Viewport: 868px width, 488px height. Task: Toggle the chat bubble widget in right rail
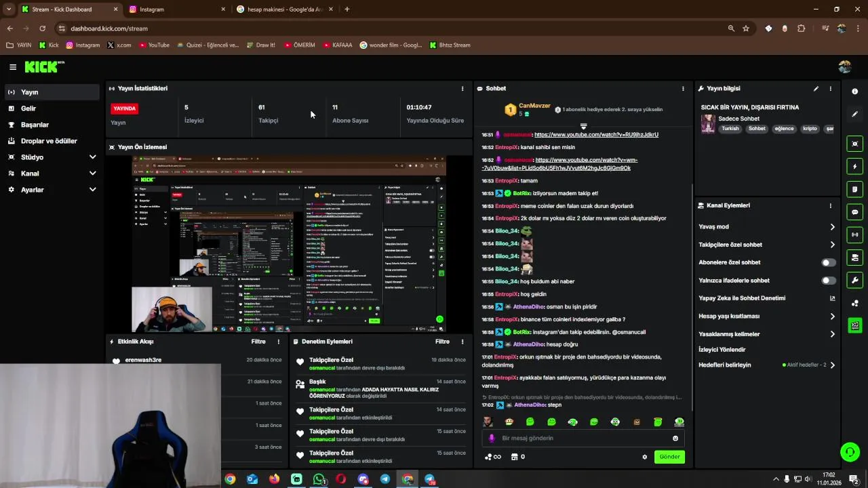point(854,212)
